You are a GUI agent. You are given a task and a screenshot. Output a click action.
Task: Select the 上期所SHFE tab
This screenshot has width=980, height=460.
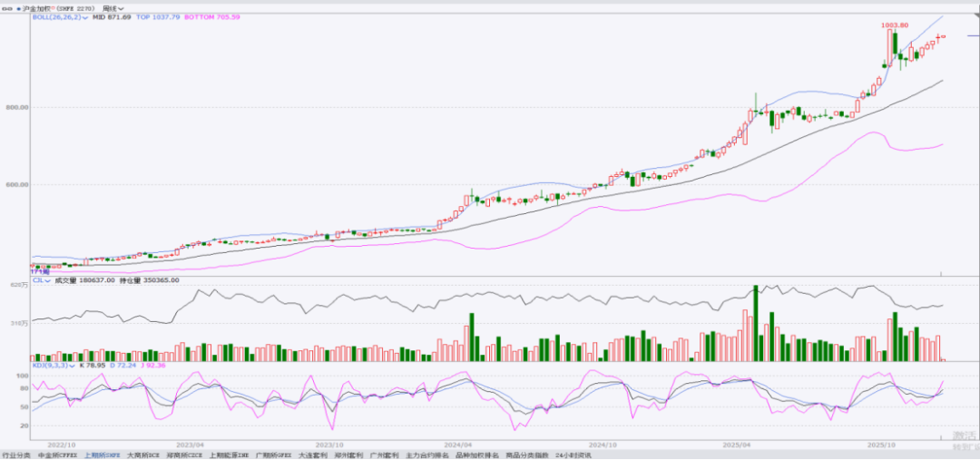point(102,455)
